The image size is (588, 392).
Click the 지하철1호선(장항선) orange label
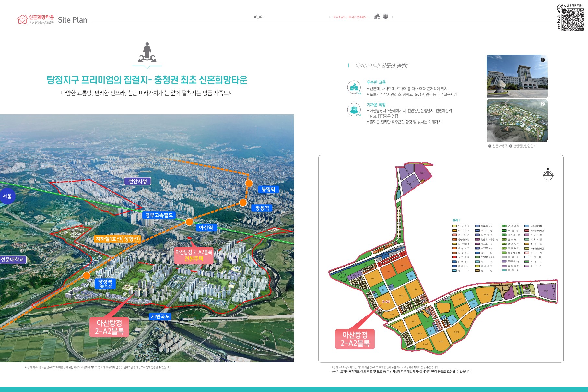(x=118, y=239)
